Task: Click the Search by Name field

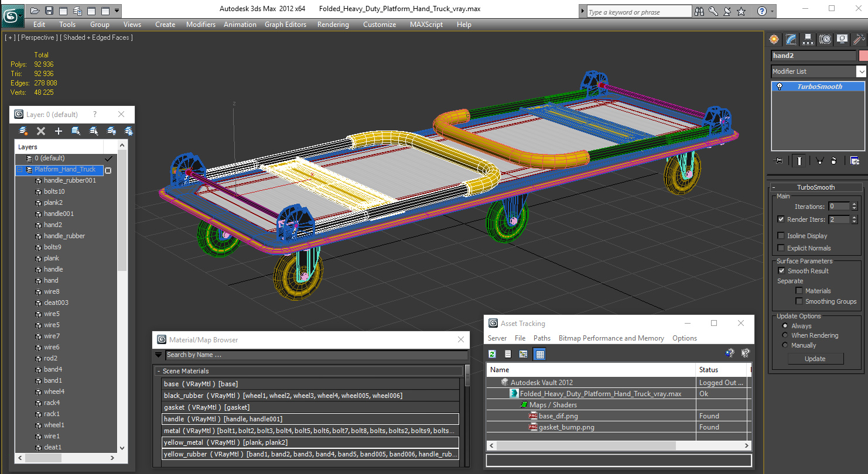Action: pyautogui.click(x=316, y=355)
